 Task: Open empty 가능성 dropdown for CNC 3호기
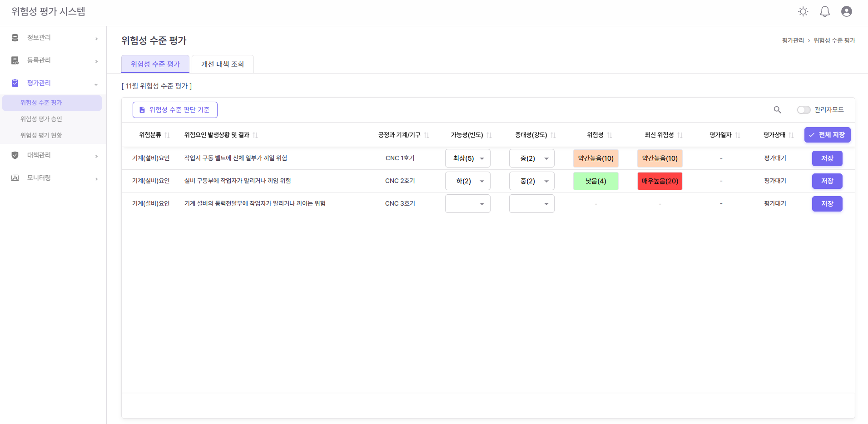(467, 204)
